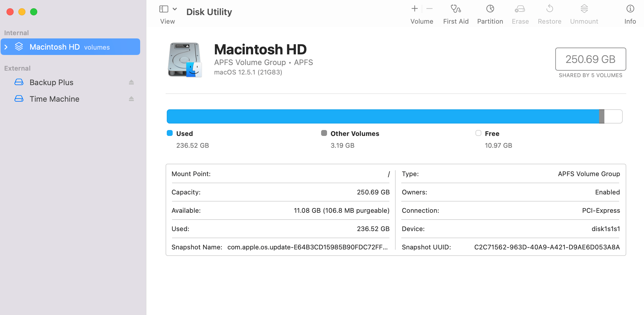The image size is (644, 315).
Task: Click the Macintosh HD heading
Action: pos(260,49)
